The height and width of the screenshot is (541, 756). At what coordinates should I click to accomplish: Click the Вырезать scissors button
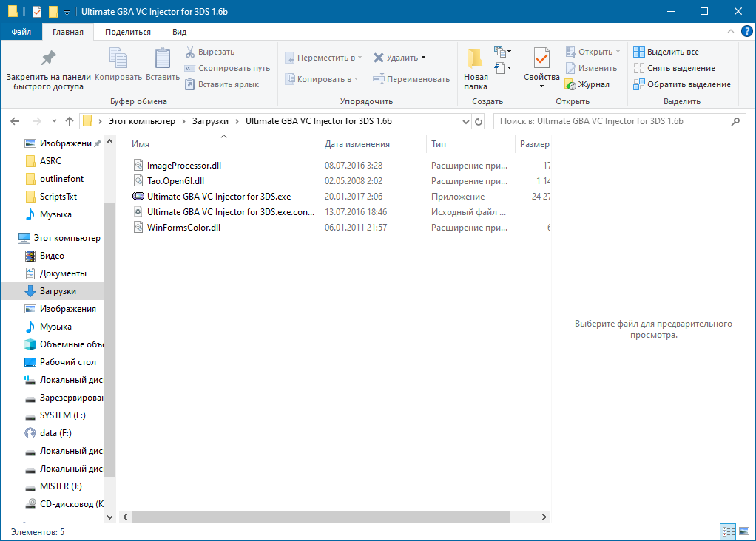pyautogui.click(x=210, y=52)
